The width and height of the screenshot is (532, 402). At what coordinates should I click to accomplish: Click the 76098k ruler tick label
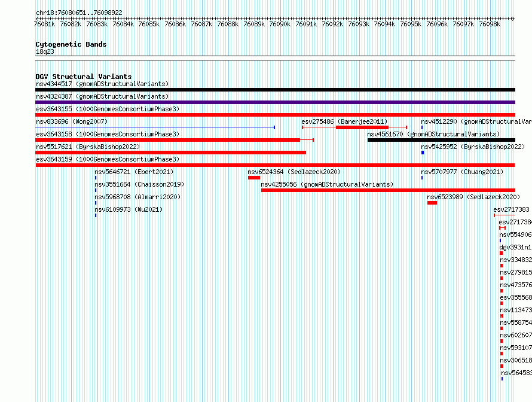coord(490,24)
